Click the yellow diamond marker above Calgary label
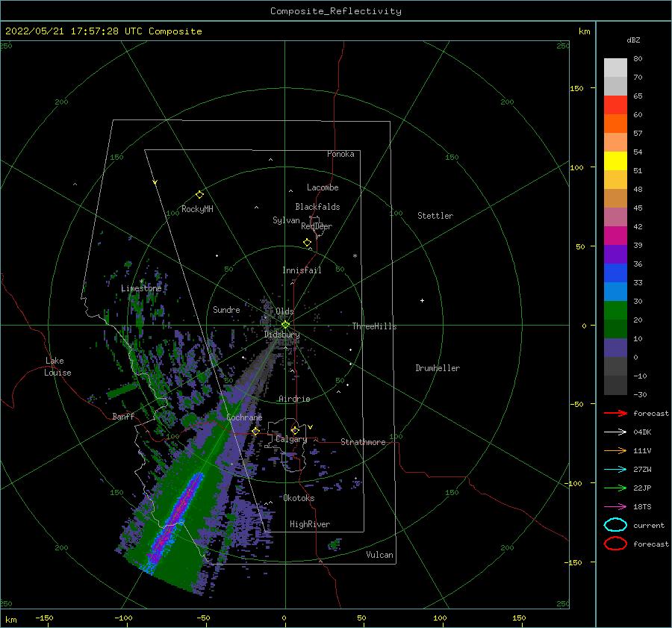 tap(295, 430)
